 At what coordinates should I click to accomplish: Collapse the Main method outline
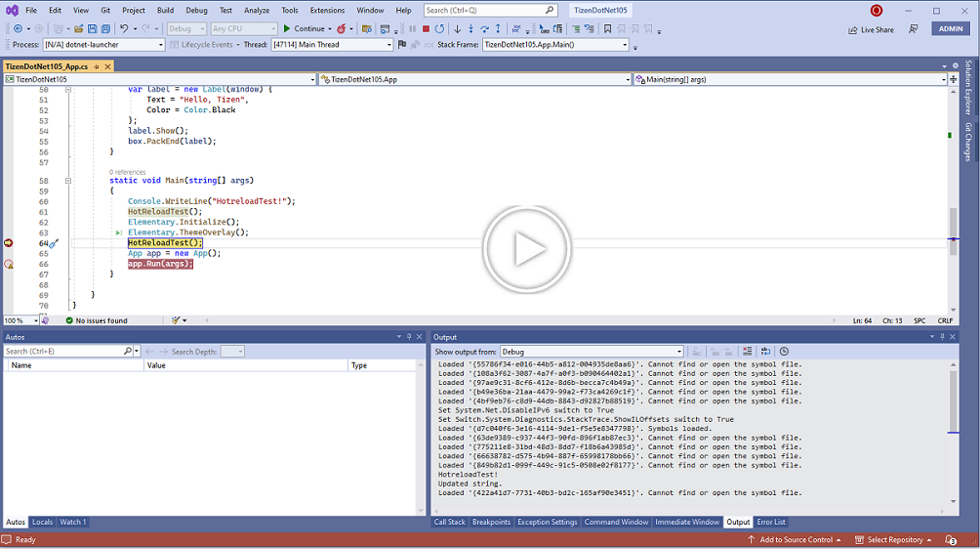pos(68,181)
